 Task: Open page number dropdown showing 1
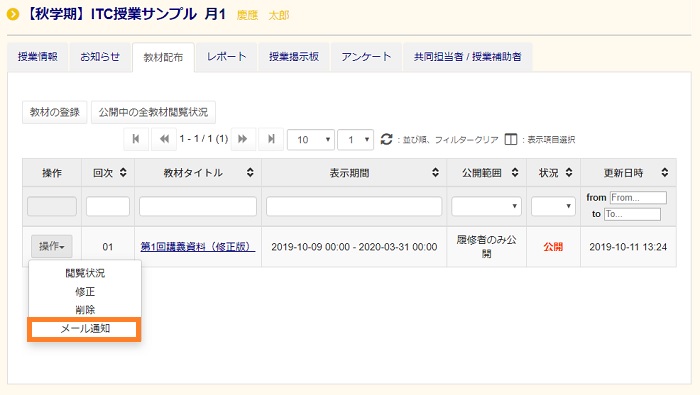[x=355, y=140]
